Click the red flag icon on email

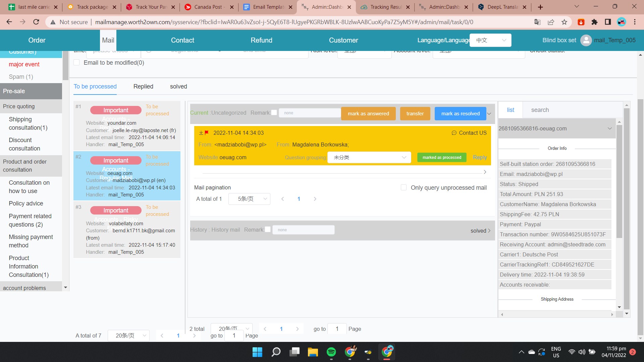(207, 133)
